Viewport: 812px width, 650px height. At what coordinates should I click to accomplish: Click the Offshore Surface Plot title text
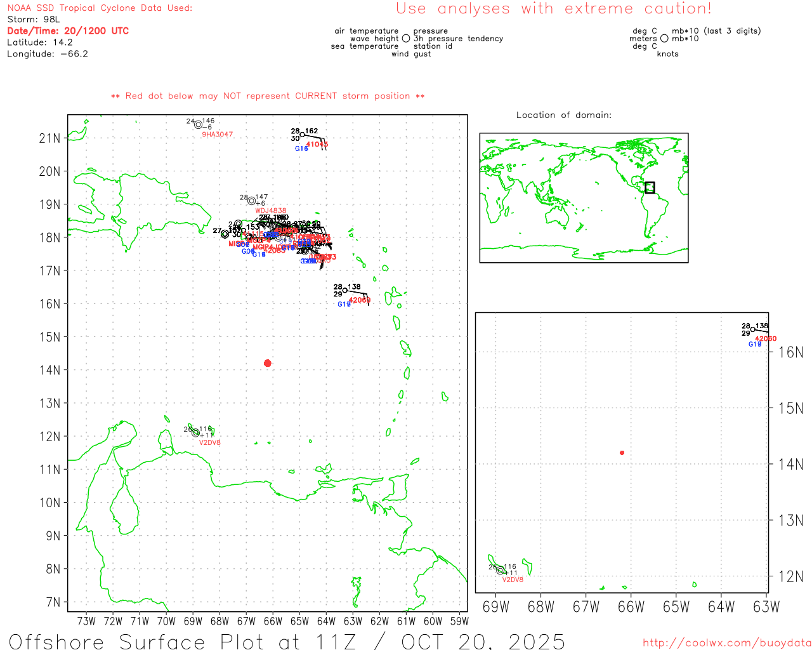[x=287, y=641]
